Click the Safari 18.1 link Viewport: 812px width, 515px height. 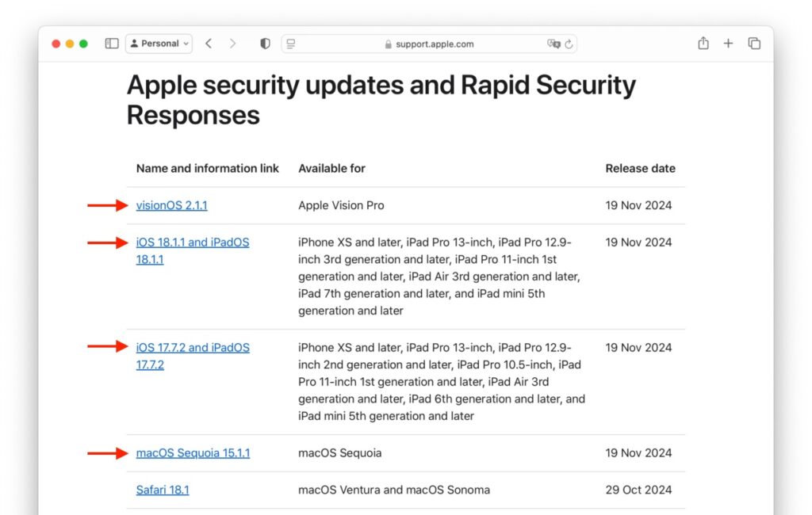pyautogui.click(x=162, y=490)
